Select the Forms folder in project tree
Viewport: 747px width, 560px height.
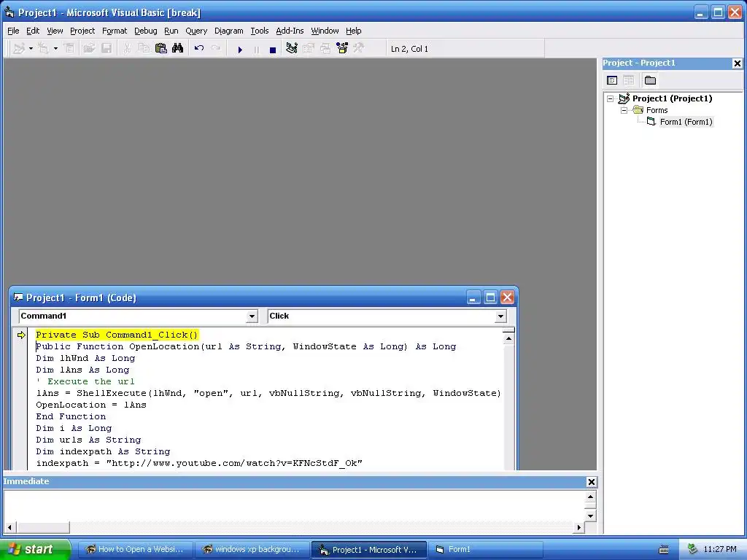[x=657, y=111]
